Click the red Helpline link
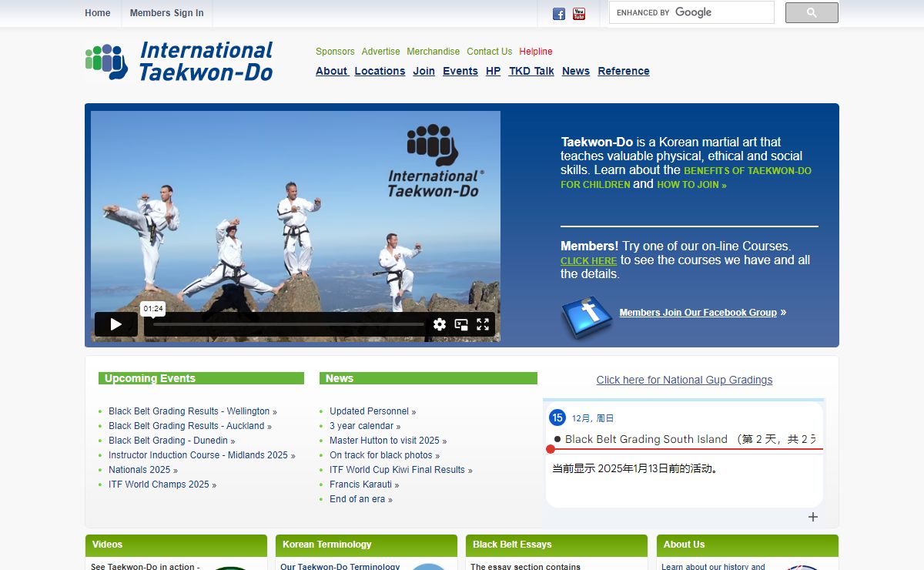The image size is (924, 570). (x=536, y=52)
